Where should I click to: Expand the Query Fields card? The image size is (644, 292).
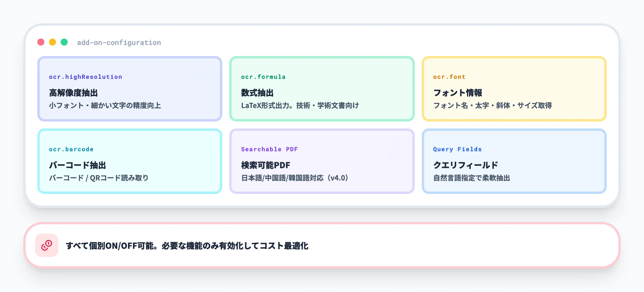514,161
